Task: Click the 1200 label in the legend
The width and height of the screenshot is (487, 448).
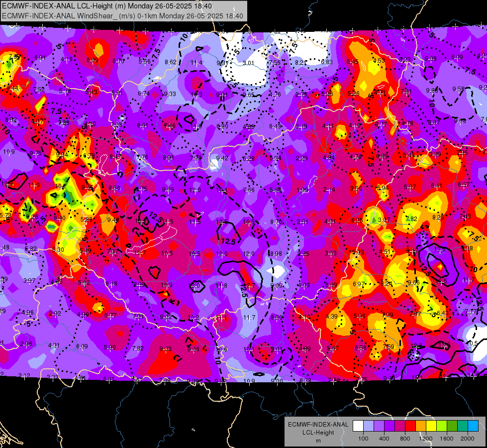Action: click(x=426, y=439)
